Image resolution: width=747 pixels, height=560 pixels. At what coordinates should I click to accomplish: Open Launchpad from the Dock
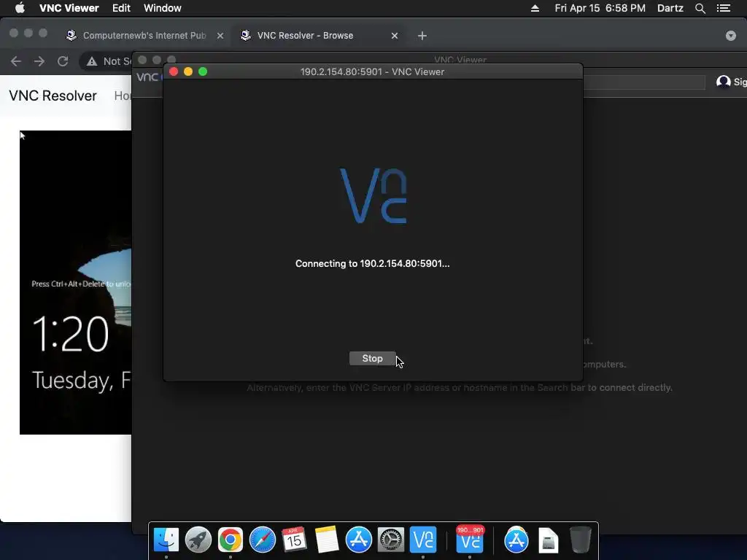point(198,540)
